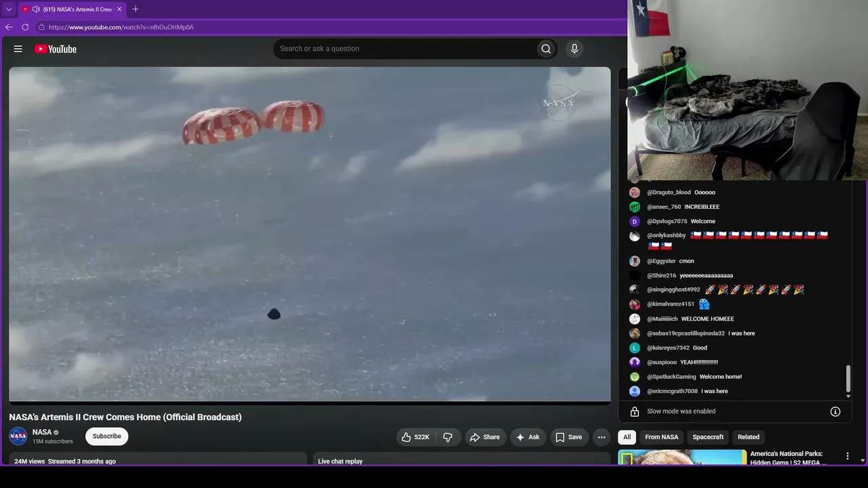
Task: Click the magnifying glass search button
Action: (546, 49)
